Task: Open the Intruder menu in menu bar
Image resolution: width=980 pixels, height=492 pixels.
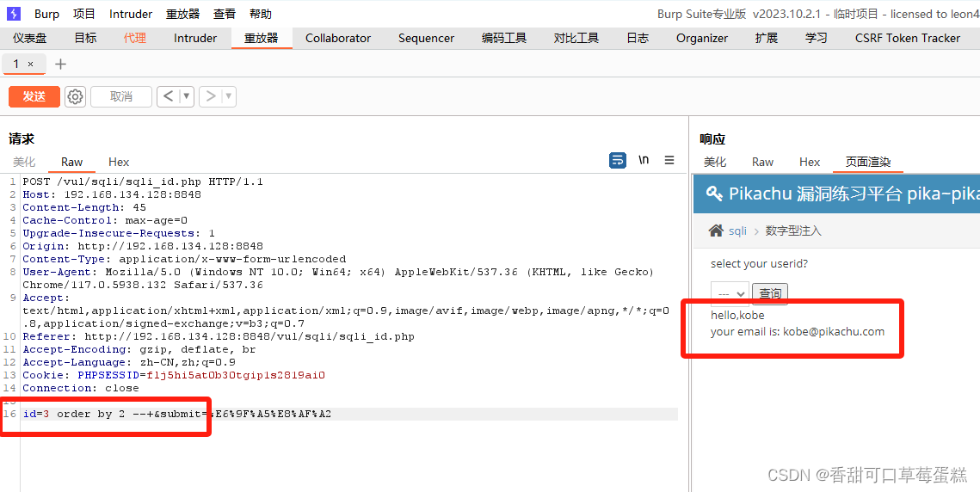Action: (x=131, y=14)
